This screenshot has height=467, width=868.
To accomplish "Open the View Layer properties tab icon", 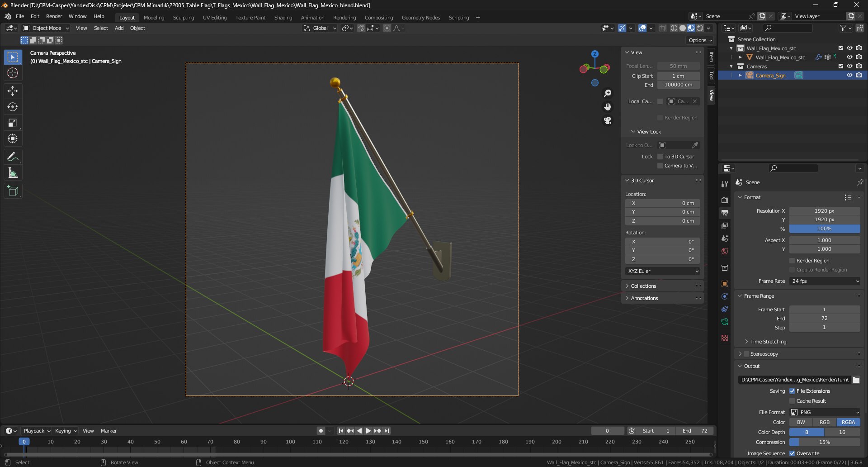I will coord(725,225).
